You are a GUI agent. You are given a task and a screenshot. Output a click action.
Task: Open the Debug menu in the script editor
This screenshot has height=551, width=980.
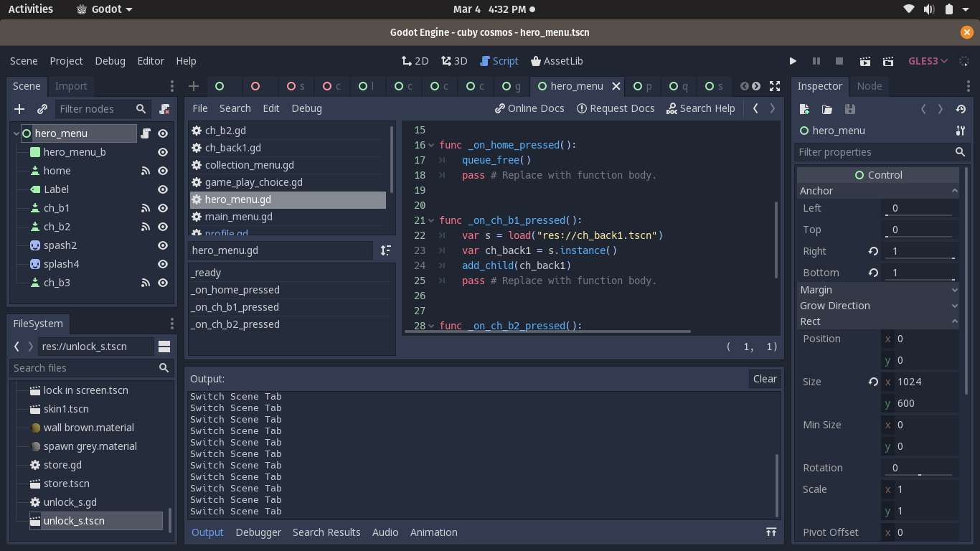(x=306, y=108)
